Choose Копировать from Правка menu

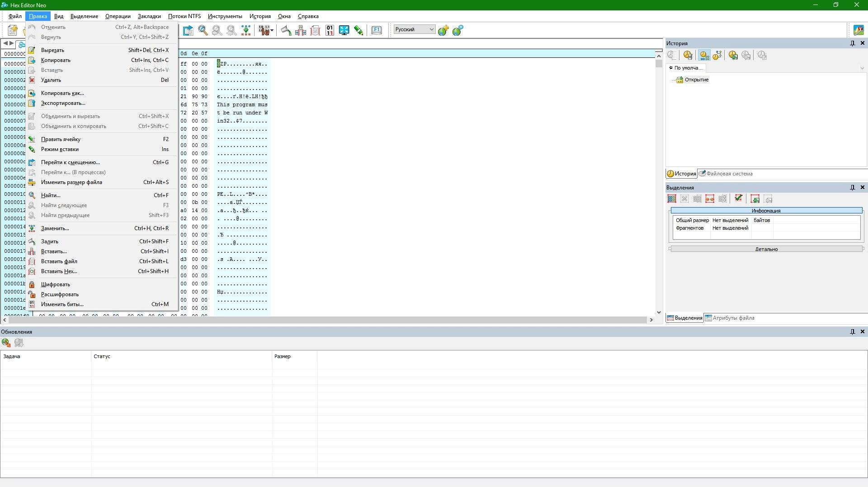tap(102, 60)
